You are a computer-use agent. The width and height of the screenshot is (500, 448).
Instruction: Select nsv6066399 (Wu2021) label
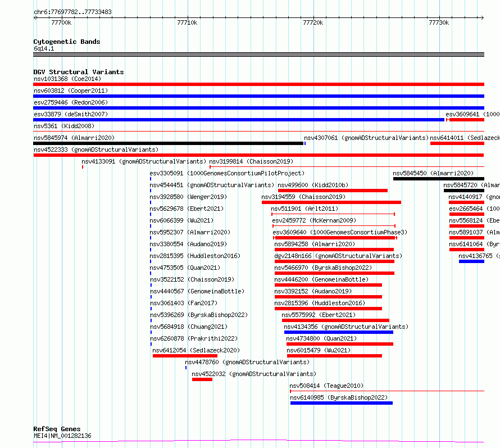point(181,220)
